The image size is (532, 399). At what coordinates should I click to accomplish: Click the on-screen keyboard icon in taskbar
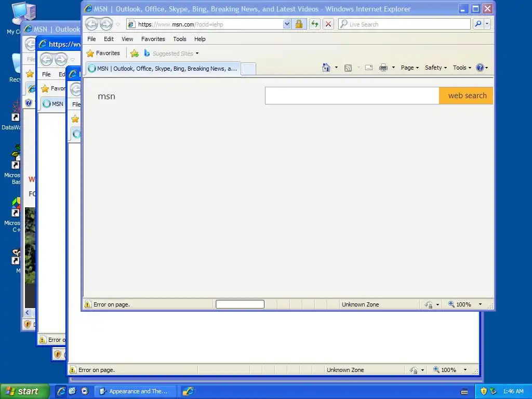(464, 392)
